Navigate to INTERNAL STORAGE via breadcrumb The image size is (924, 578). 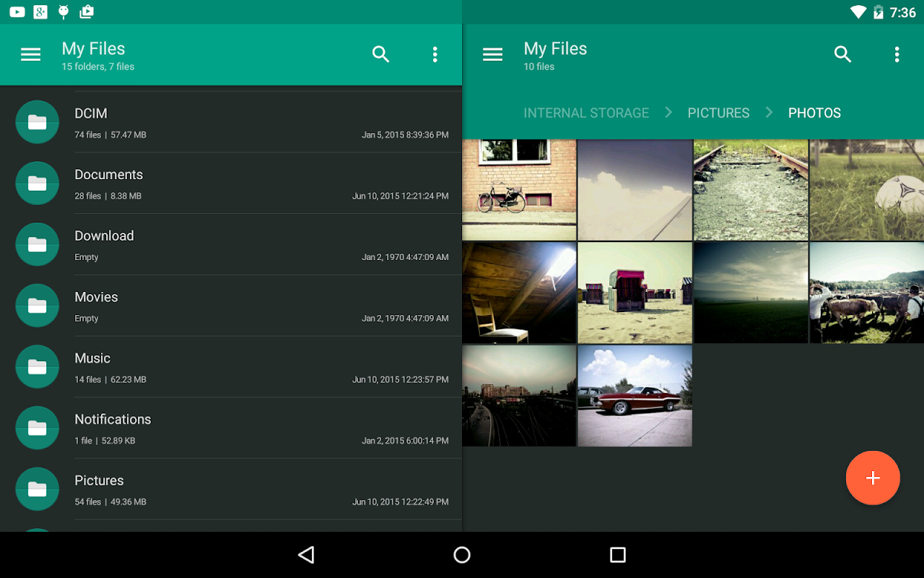coord(586,113)
